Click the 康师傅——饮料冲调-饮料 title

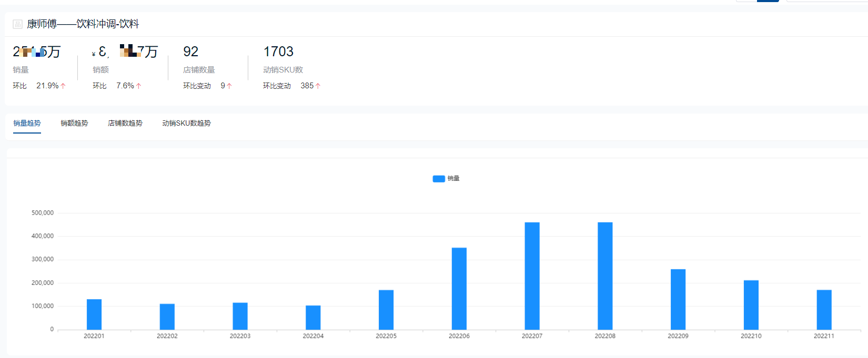coord(83,24)
